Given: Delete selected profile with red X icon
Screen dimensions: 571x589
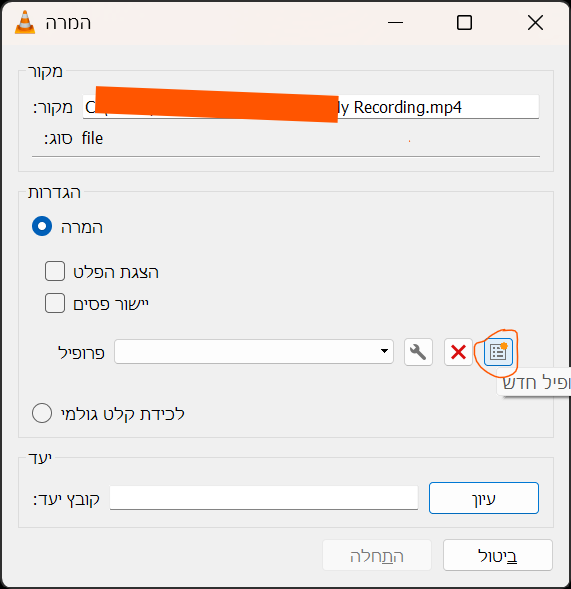Looking at the screenshot, I should click(458, 352).
